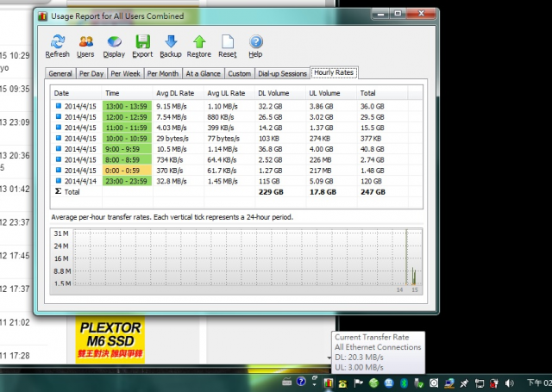
Task: Click the white pushpin tray icon
Action: 464,383
